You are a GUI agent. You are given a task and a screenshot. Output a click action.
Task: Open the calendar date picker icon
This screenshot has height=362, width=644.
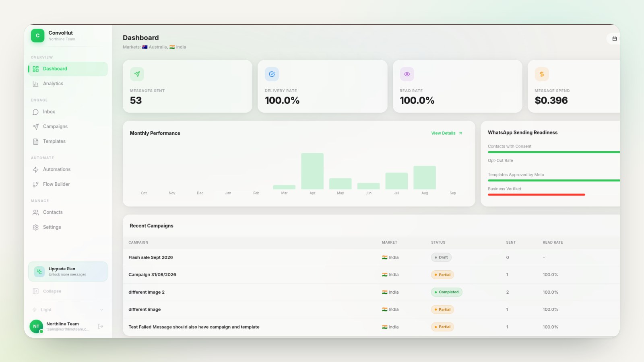point(614,39)
